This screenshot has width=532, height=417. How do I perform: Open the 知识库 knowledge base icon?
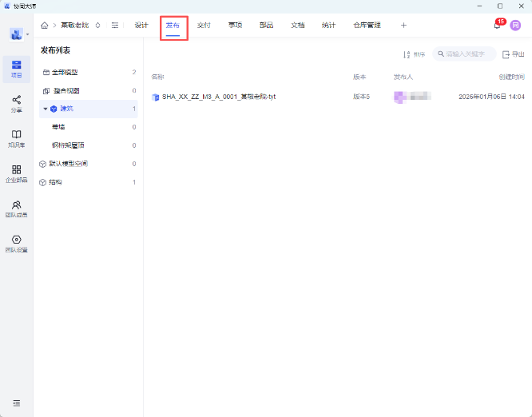click(x=16, y=138)
